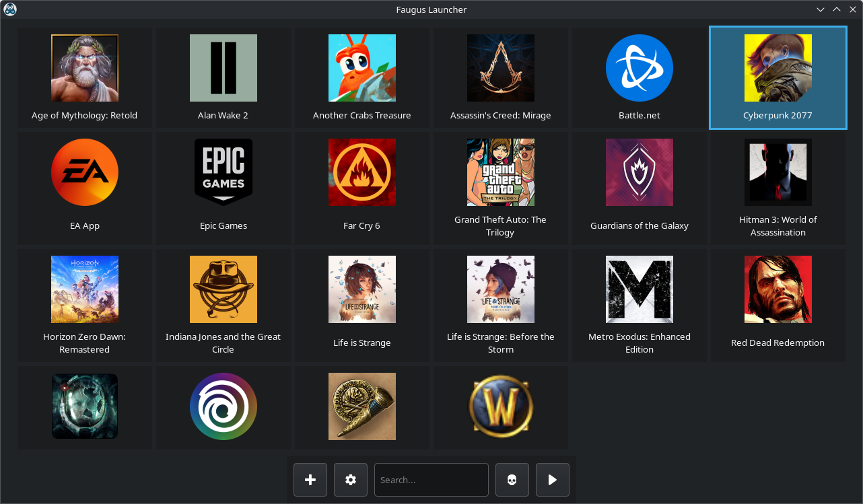
Task: Click the skull icon to kill processes
Action: 512,480
